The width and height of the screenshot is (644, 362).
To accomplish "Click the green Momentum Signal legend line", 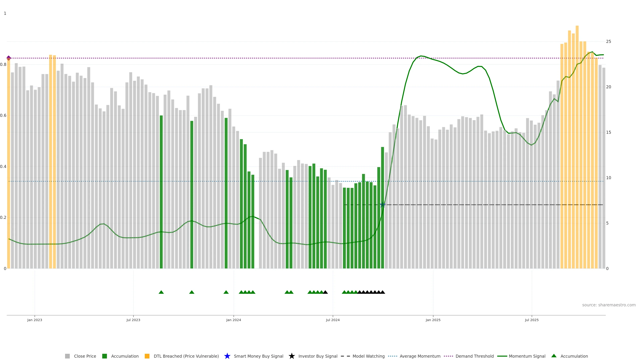I will coord(502,356).
